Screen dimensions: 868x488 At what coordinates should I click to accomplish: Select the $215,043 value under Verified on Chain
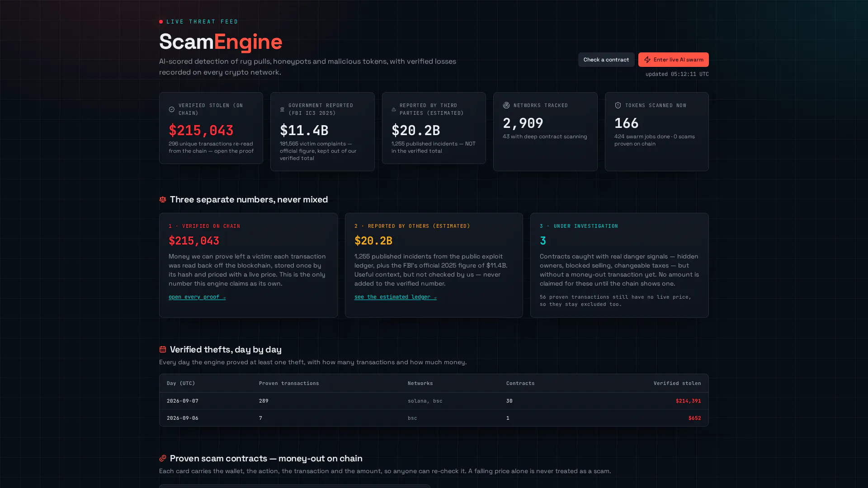click(194, 241)
